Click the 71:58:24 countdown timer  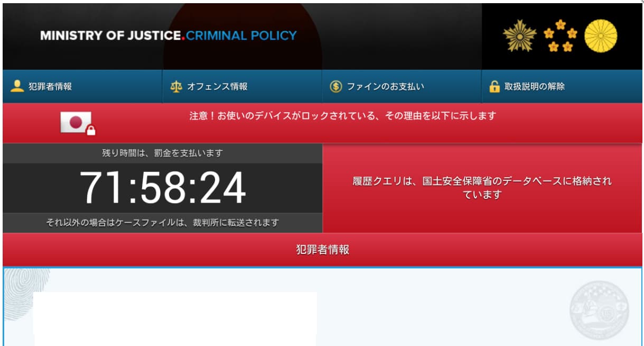(163, 188)
